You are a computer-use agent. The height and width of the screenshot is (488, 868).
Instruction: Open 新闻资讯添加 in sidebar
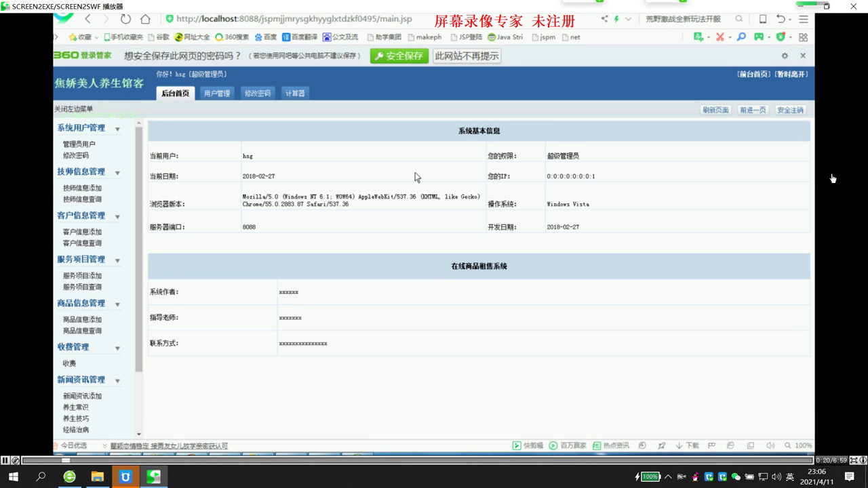click(82, 396)
